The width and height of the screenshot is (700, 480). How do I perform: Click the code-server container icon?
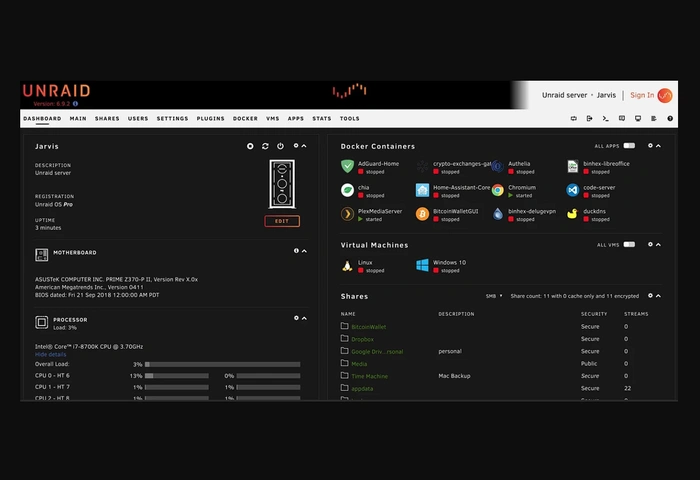click(572, 190)
